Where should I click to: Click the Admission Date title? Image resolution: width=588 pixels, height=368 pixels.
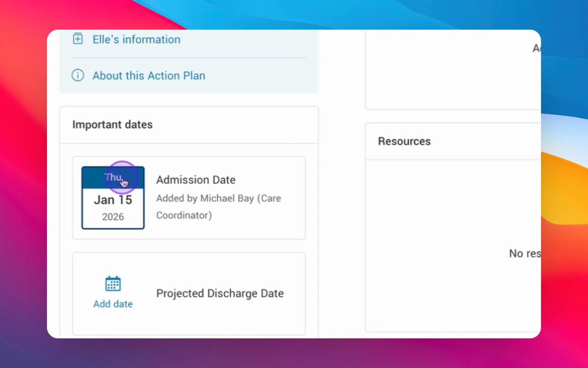click(195, 180)
